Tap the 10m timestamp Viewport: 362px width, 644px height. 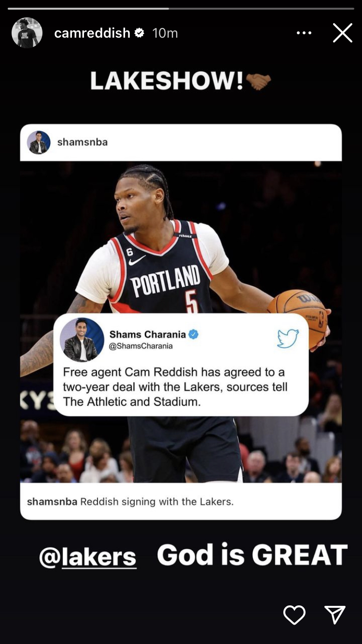pos(165,33)
